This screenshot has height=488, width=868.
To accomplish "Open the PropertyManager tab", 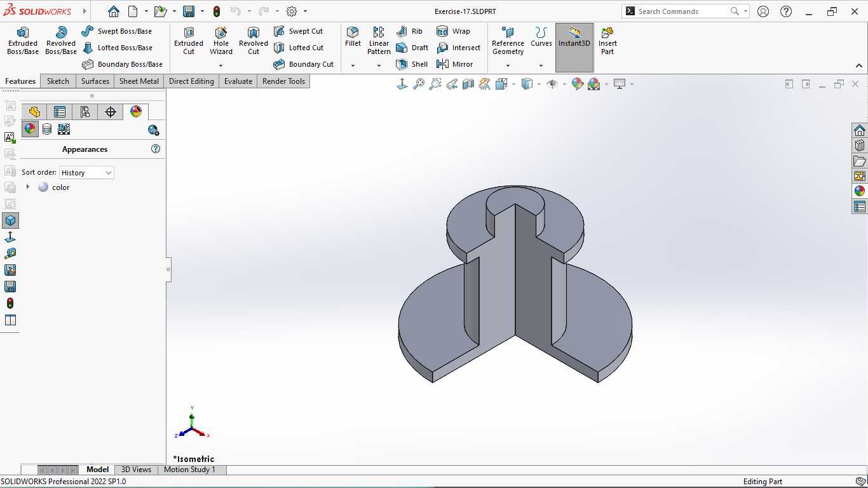I will 60,112.
